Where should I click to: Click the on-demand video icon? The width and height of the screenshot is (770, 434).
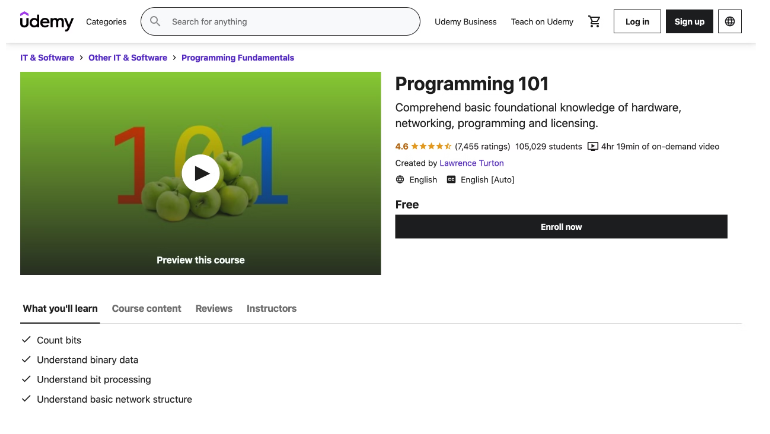click(593, 146)
